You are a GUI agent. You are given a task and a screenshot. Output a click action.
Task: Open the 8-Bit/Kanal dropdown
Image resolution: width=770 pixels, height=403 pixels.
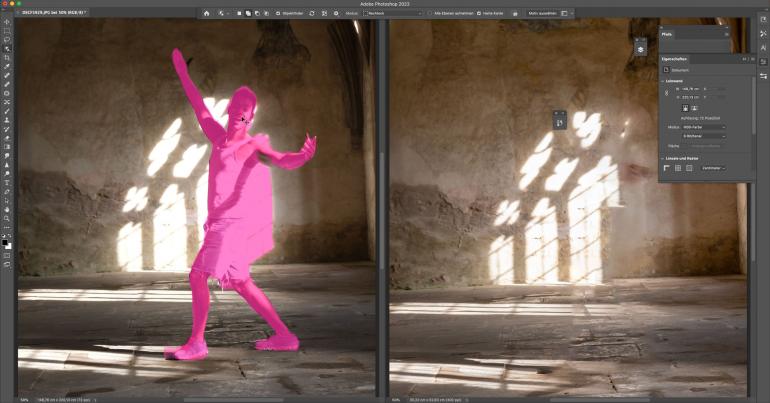pyautogui.click(x=704, y=136)
